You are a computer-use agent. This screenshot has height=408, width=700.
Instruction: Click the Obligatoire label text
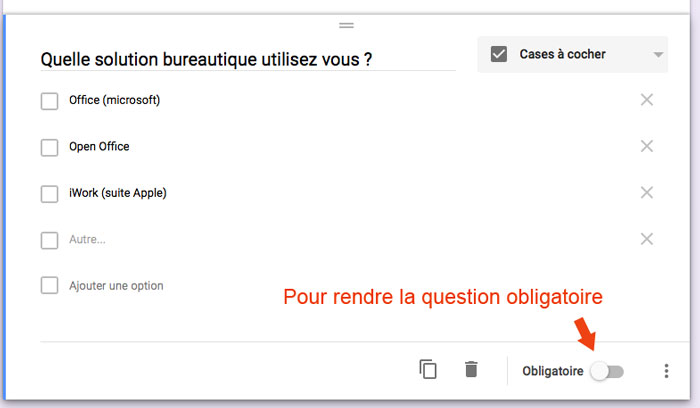point(552,371)
